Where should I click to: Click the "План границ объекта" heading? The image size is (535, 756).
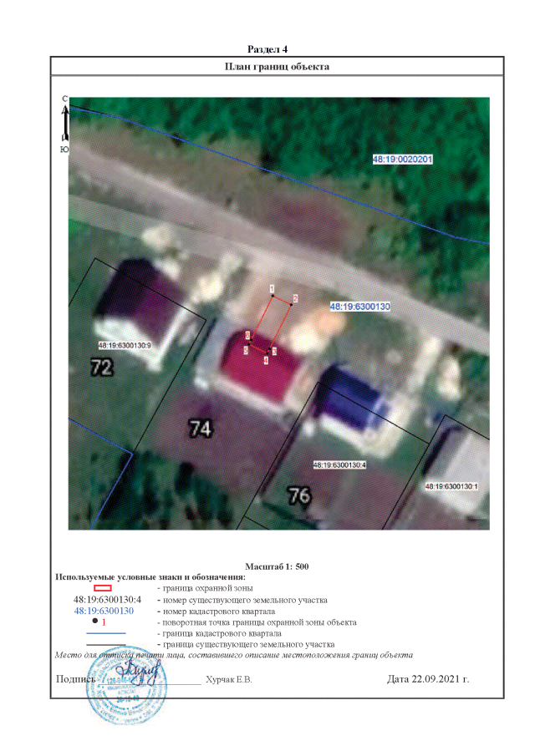point(277,67)
